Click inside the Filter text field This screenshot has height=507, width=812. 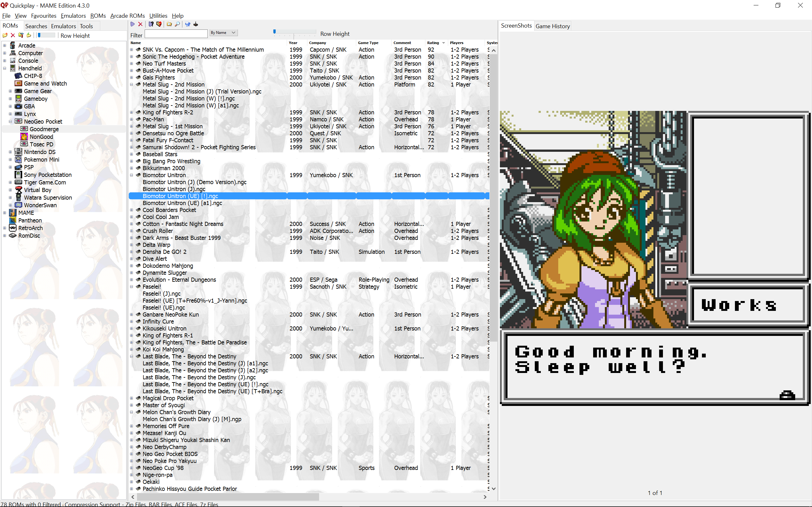coord(176,34)
